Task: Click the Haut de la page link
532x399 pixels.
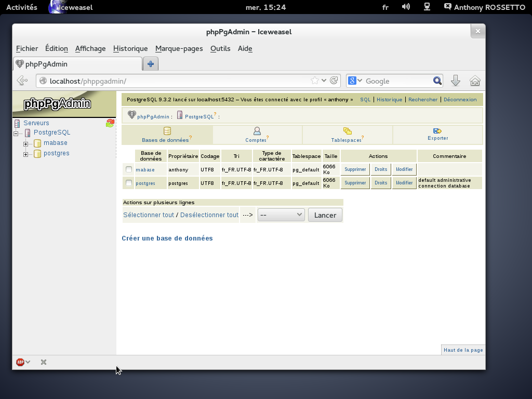Action: [x=463, y=350]
